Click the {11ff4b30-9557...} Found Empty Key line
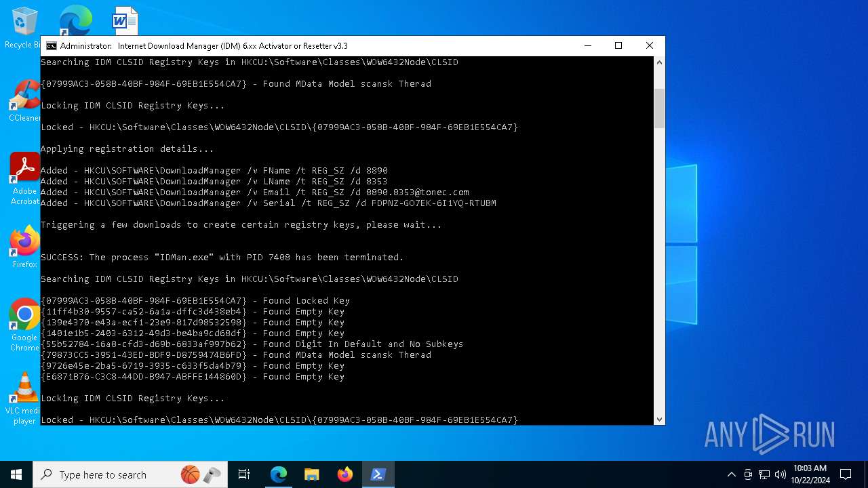This screenshot has width=868, height=488. pyautogui.click(x=193, y=312)
